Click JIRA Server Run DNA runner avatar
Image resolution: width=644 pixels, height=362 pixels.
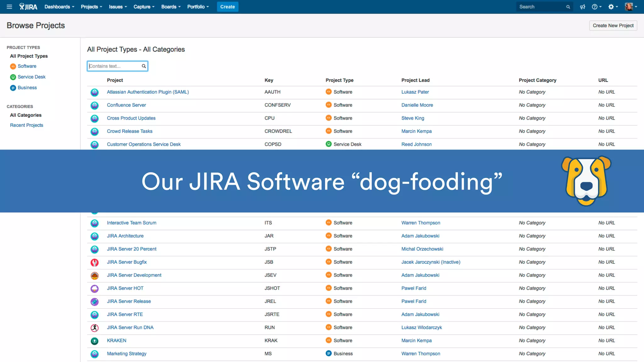(x=94, y=328)
